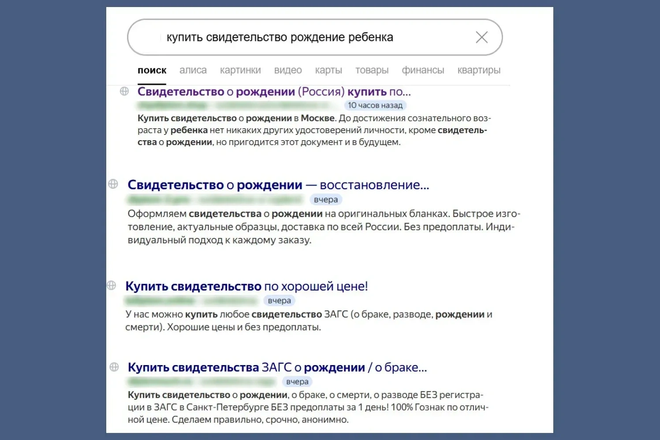Open result 'Купить свидетельство по хорошей цене!'
The height and width of the screenshot is (440, 660).
coord(247,286)
